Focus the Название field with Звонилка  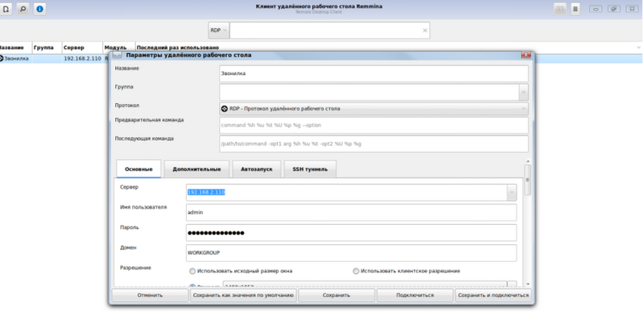(x=374, y=73)
